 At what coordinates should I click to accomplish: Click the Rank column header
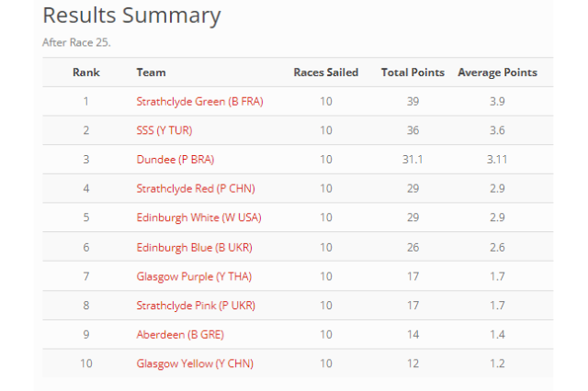(x=86, y=73)
